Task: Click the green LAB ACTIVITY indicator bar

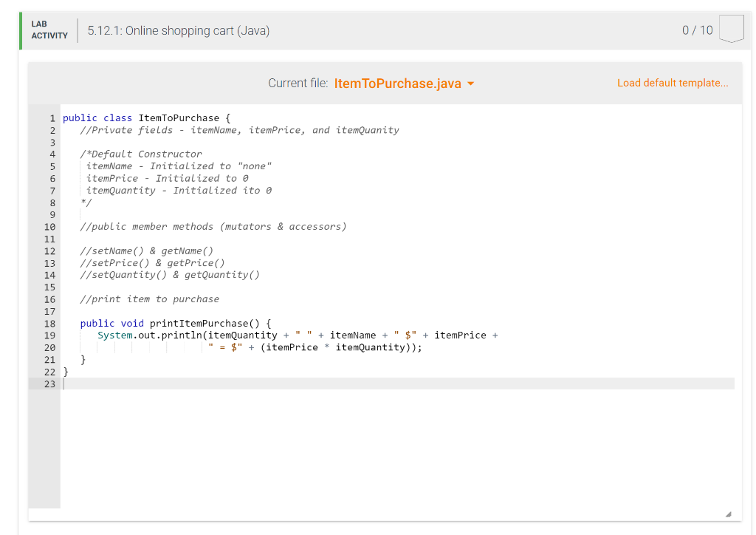Action: coord(20,30)
